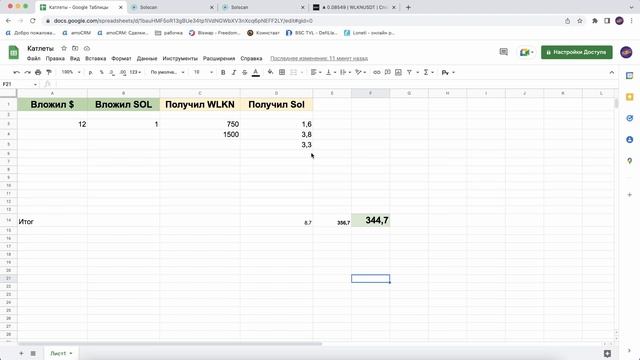Open the Расширения menu
The height and width of the screenshot is (360, 640).
[219, 58]
